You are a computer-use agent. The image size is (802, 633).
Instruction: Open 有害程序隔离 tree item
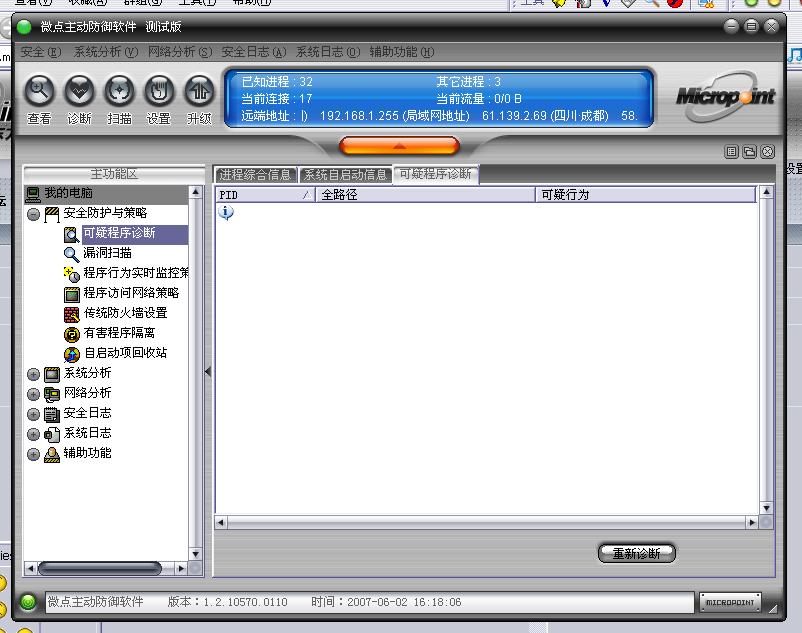[119, 333]
